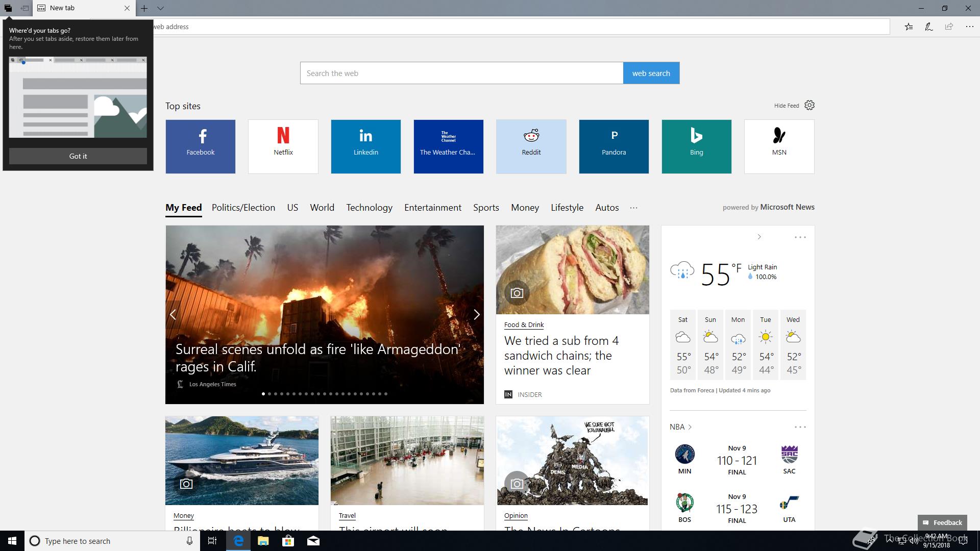
Task: Open the Facebook top site tile
Action: tap(201, 146)
